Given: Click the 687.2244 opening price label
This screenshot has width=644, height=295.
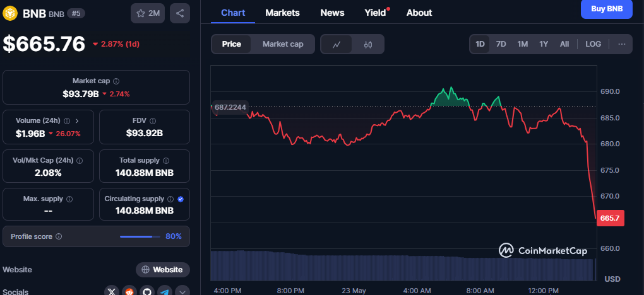Looking at the screenshot, I should (230, 108).
